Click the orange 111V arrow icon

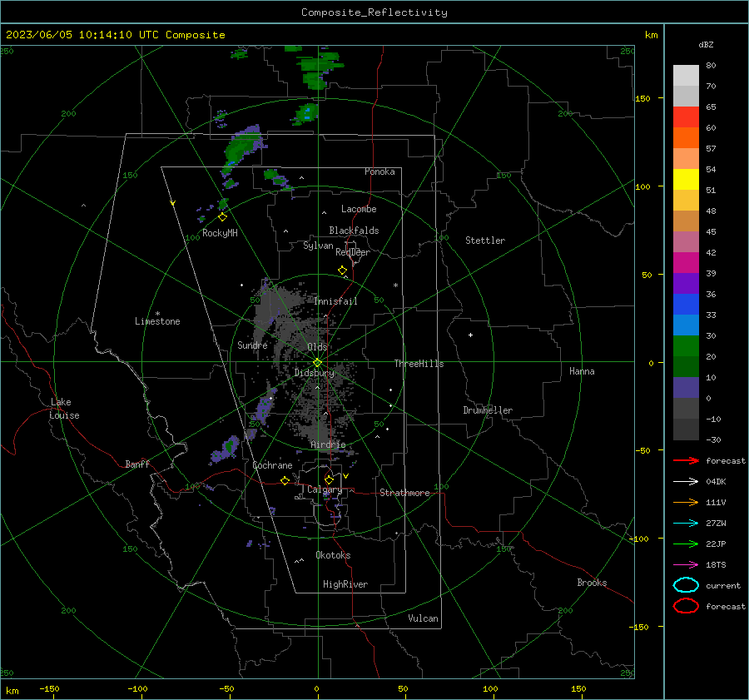(686, 502)
